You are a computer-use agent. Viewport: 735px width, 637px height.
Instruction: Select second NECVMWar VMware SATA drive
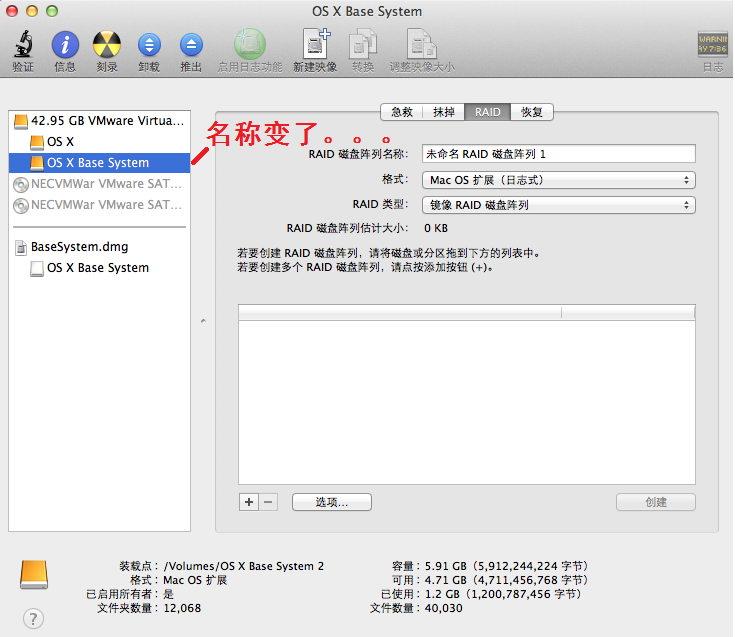coord(99,205)
